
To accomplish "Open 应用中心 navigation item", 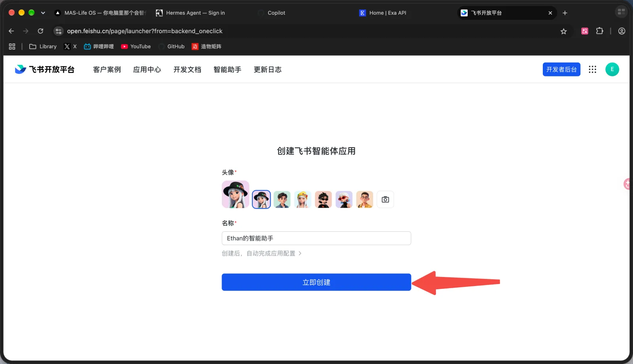I will pyautogui.click(x=147, y=70).
